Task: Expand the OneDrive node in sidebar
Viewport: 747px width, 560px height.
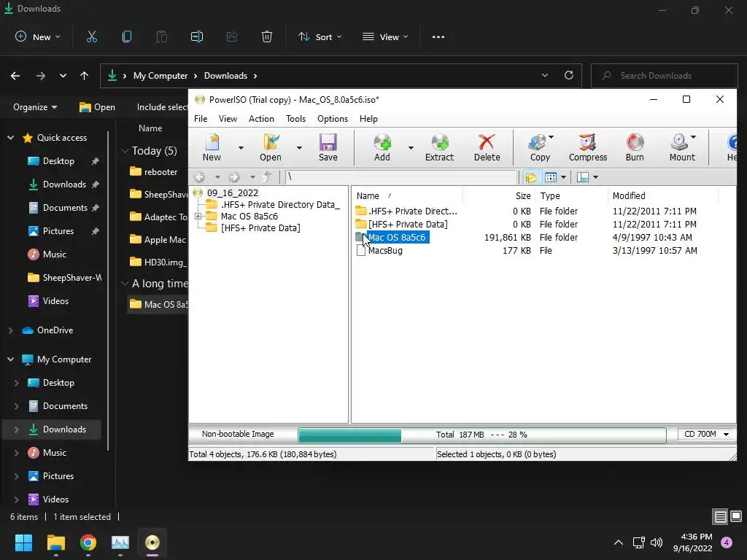Action: coord(10,330)
